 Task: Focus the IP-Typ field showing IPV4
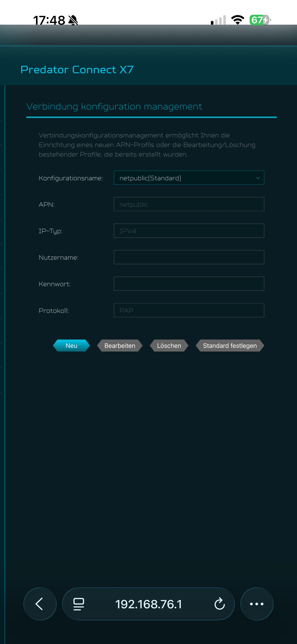pos(189,231)
